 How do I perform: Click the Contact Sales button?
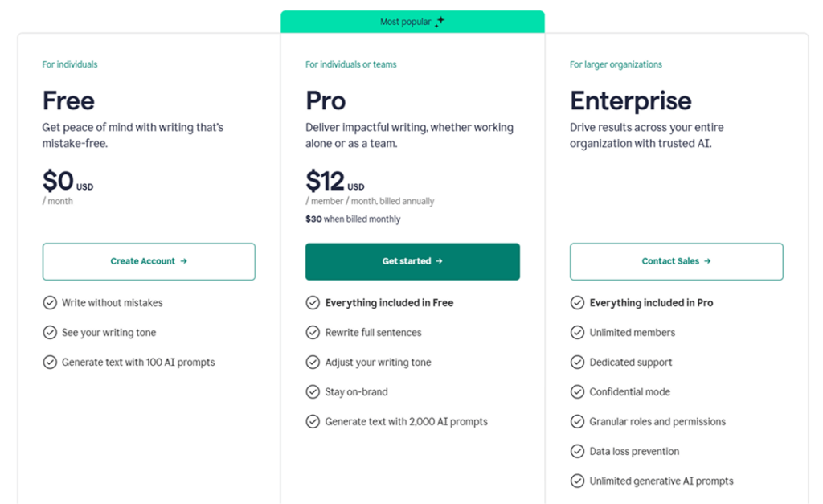676,261
